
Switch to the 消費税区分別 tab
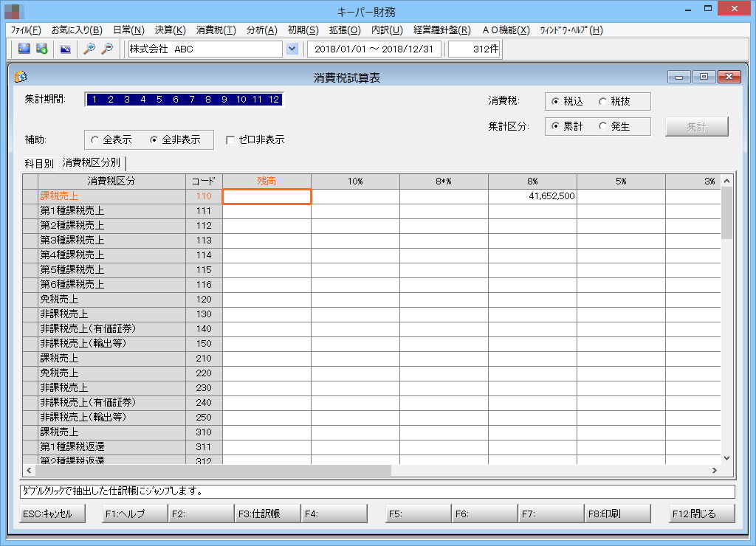(x=91, y=163)
